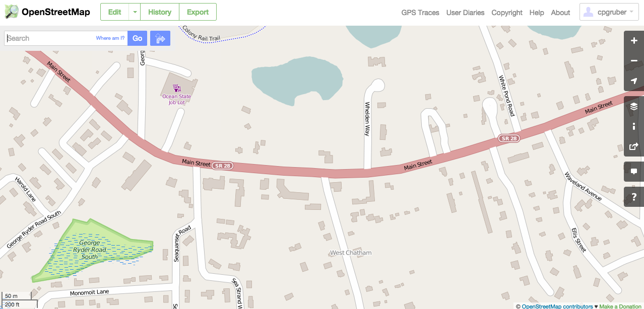Open the share map icon
This screenshot has height=309, width=644.
pyautogui.click(x=634, y=146)
